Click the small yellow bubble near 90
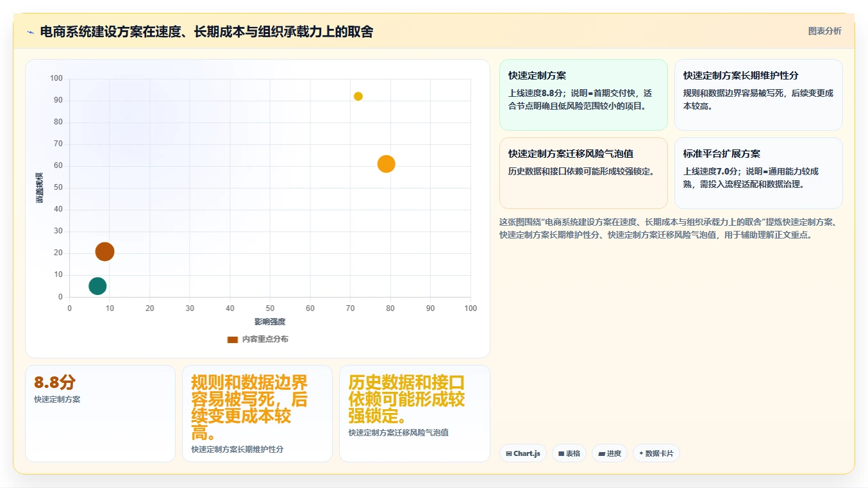This screenshot has width=868, height=488. [x=358, y=96]
